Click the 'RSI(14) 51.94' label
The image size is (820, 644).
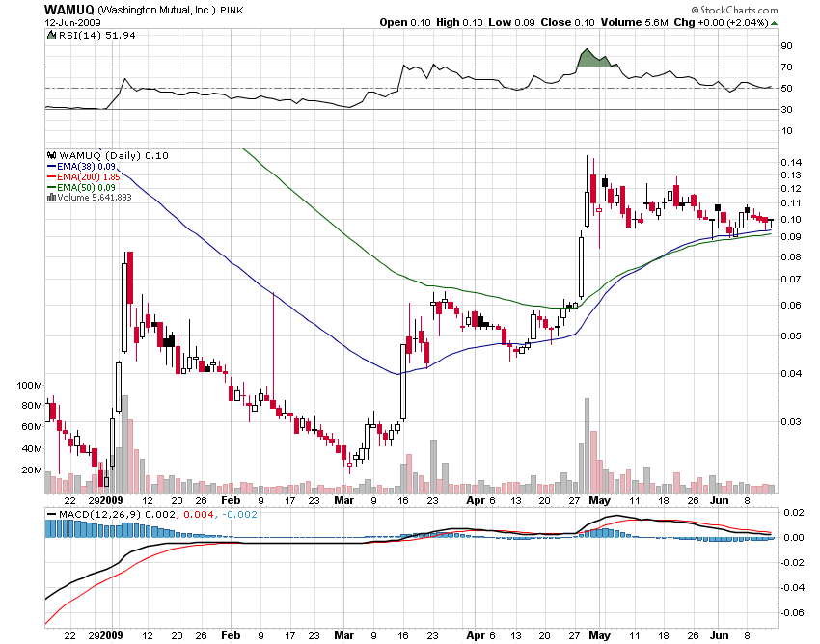pyautogui.click(x=96, y=35)
